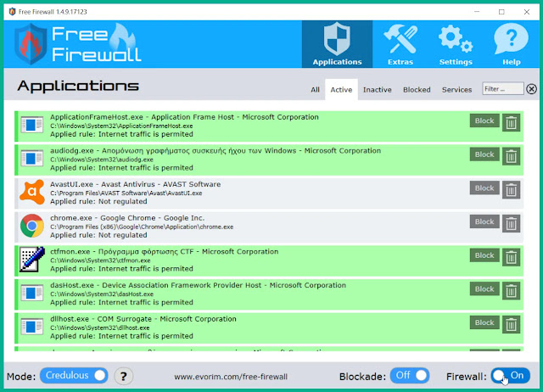The image size is (543, 392).
Task: Click the title bar firewall icon
Action: (x=12, y=11)
